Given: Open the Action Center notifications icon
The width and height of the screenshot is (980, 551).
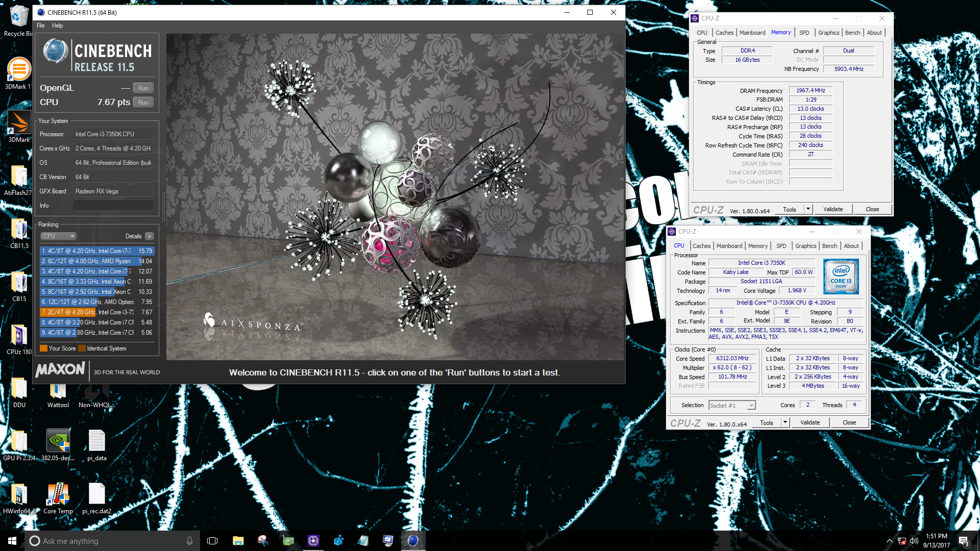Looking at the screenshot, I should pyautogui.click(x=964, y=541).
